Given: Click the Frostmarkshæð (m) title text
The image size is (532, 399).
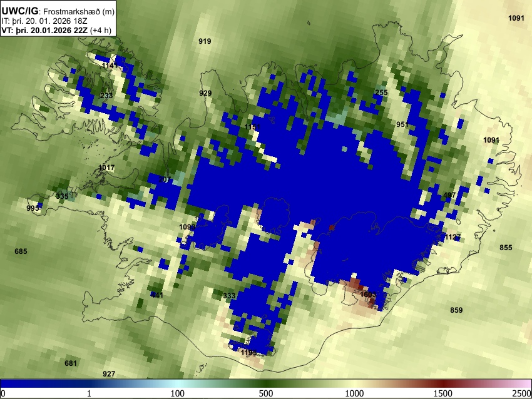Looking at the screenshot, I should (79, 12).
